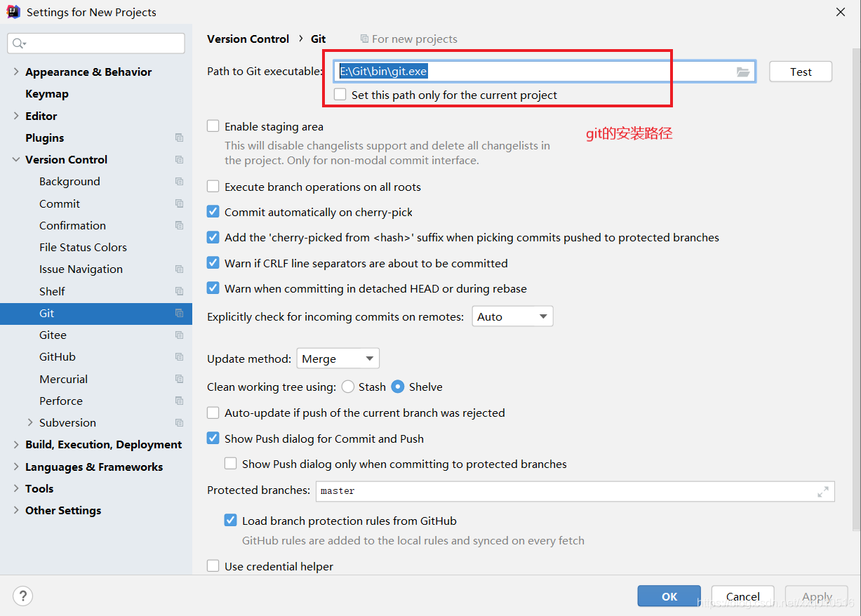Viewport: 861px width, 616px height.
Task: Toggle the 'cherry-picked from <hash>' suffix option
Action: [213, 237]
